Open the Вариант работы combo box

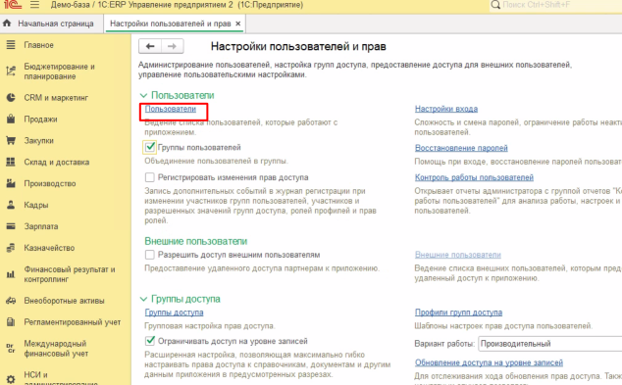550,343
